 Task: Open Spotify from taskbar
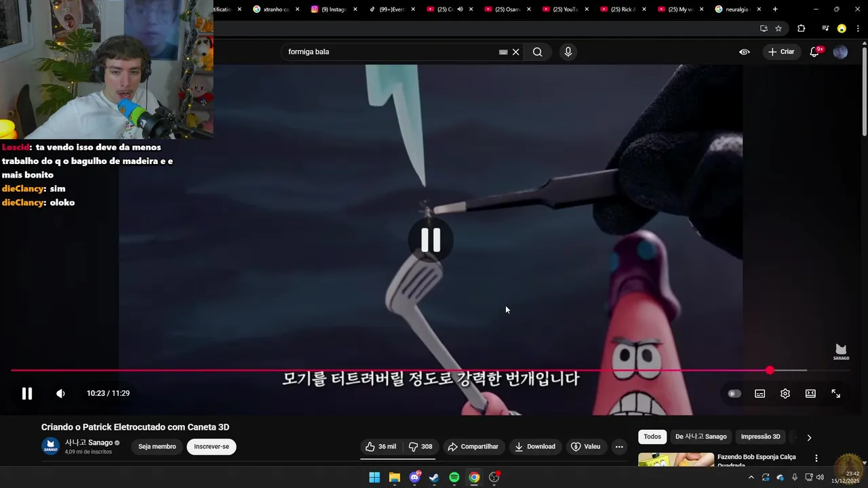454,478
